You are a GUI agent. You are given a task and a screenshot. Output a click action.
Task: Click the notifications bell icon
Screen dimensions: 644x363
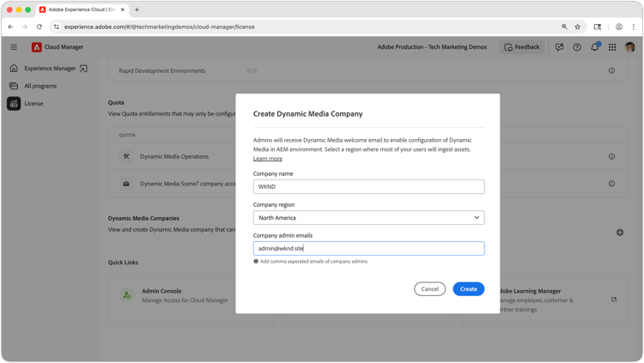point(595,47)
